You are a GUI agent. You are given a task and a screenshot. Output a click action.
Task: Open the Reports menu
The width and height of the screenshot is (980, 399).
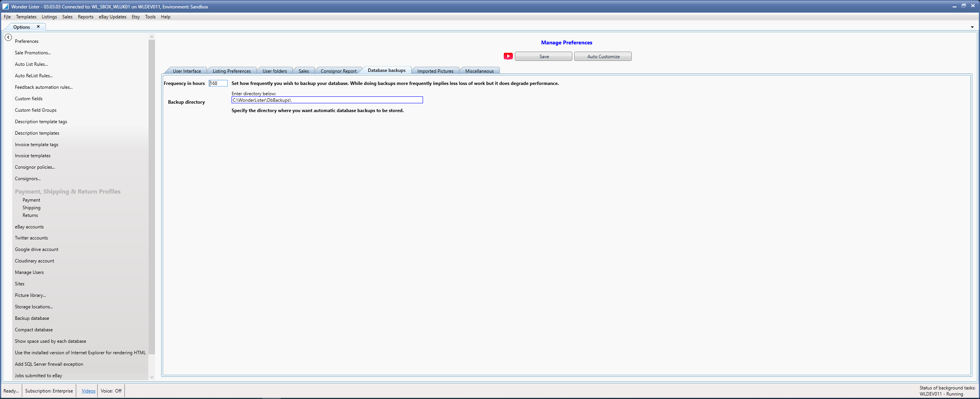[86, 17]
